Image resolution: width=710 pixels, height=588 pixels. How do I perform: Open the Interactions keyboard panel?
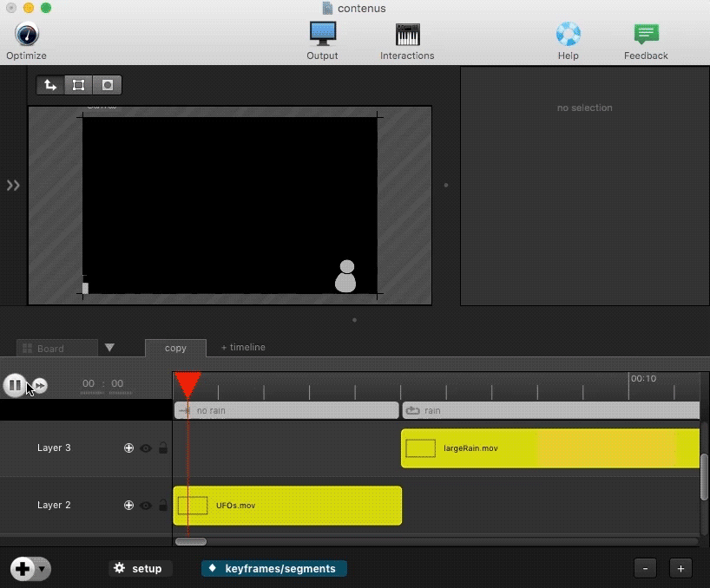pyautogui.click(x=407, y=36)
